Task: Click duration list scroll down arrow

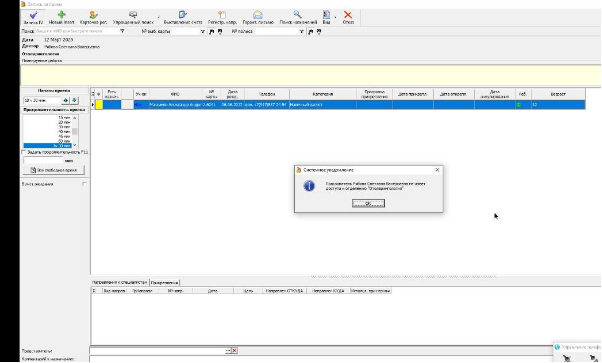Action: pyautogui.click(x=74, y=145)
